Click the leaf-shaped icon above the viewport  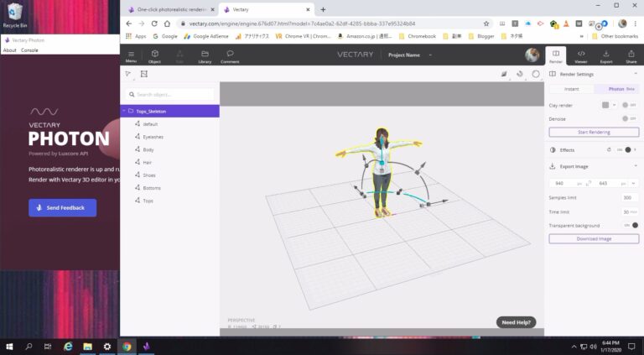pos(504,74)
